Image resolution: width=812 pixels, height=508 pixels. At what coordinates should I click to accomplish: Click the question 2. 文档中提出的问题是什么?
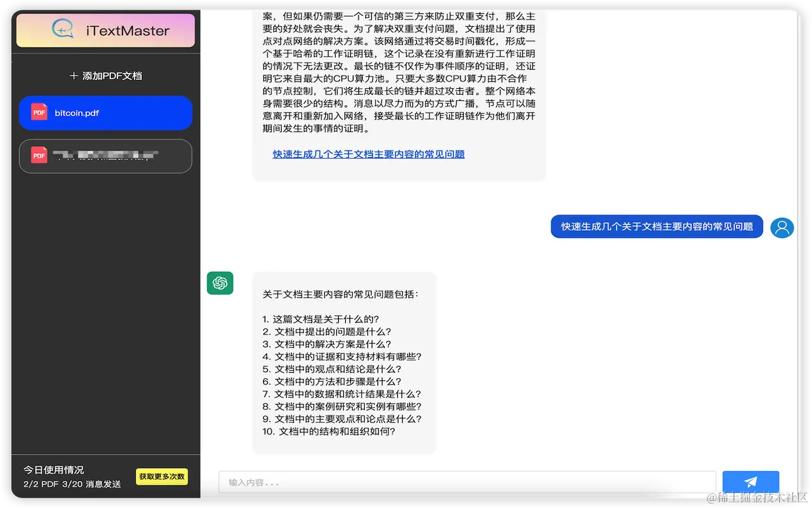point(327,331)
